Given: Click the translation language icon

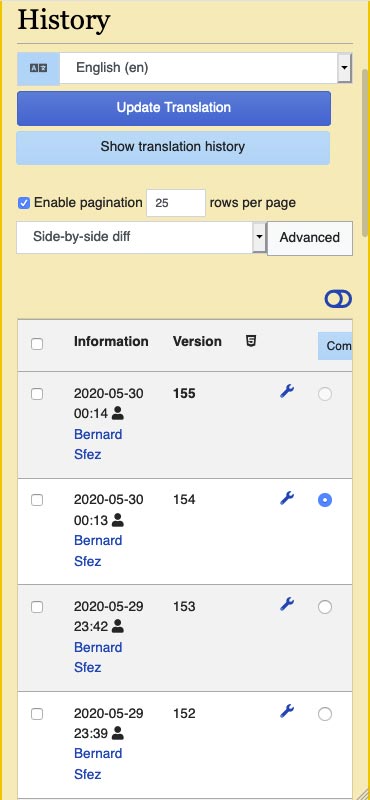Looking at the screenshot, I should 38,68.
